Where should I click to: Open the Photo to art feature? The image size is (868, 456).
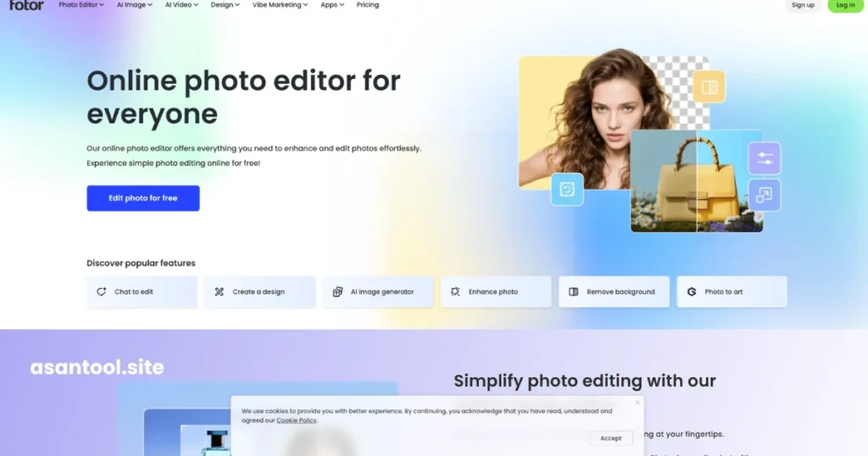click(732, 292)
